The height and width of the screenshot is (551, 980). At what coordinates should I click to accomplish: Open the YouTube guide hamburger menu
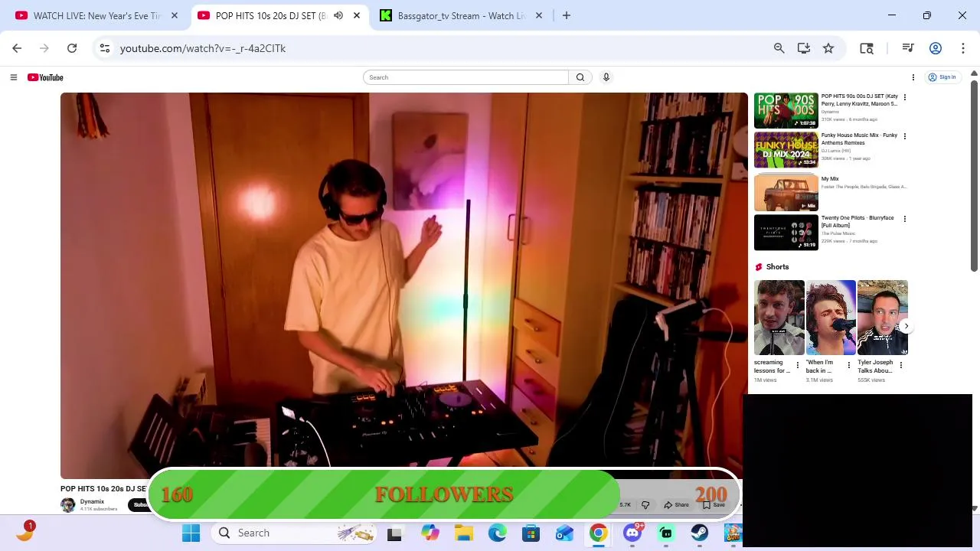coord(13,77)
